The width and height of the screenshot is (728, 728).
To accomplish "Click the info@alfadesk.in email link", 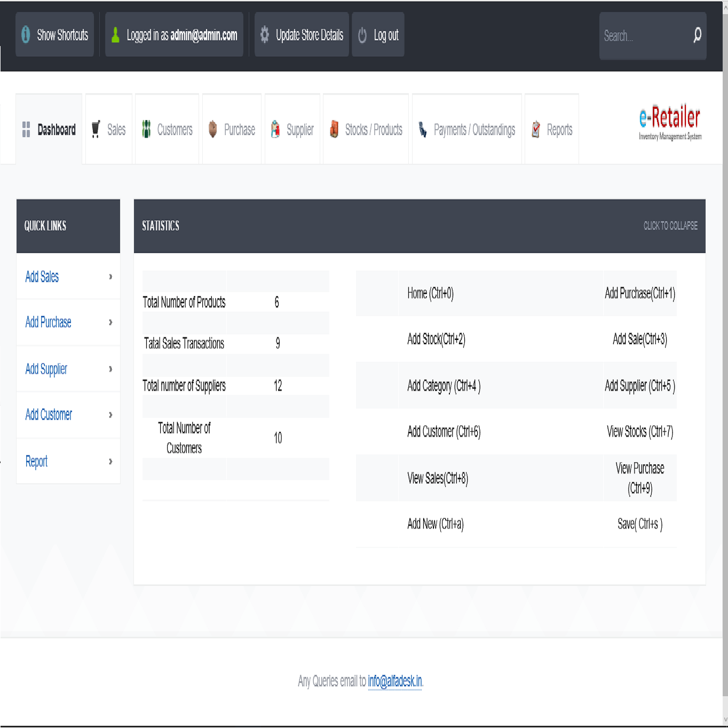I will pos(394,681).
